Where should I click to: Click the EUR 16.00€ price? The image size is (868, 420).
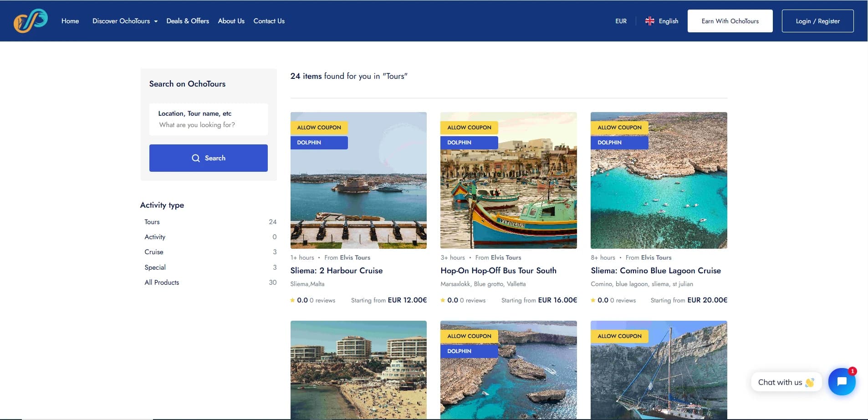point(557,300)
